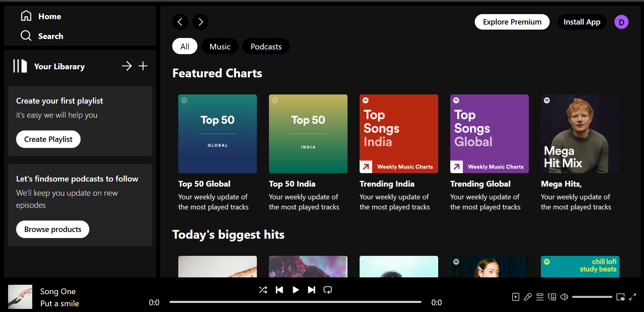
Task: Open lyrics with the microphone icon
Action: (528, 297)
